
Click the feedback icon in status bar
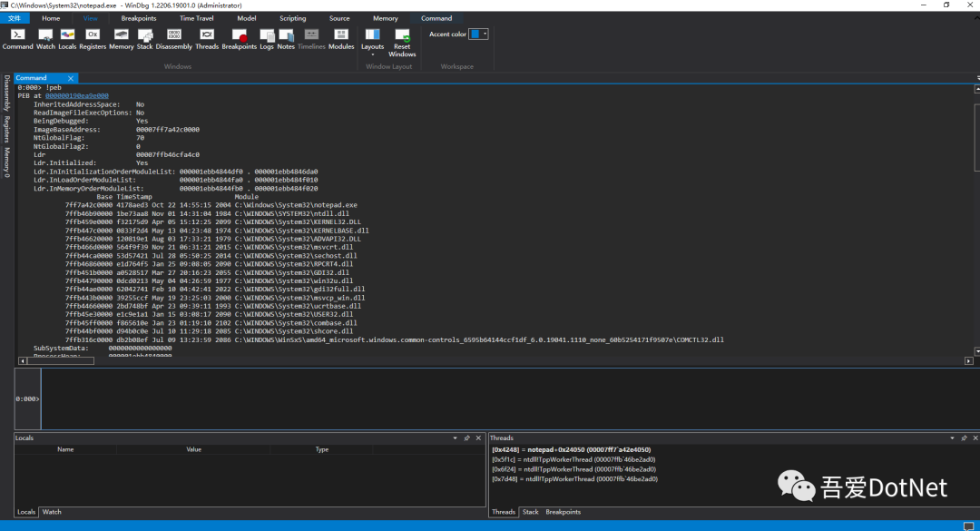pos(969,526)
